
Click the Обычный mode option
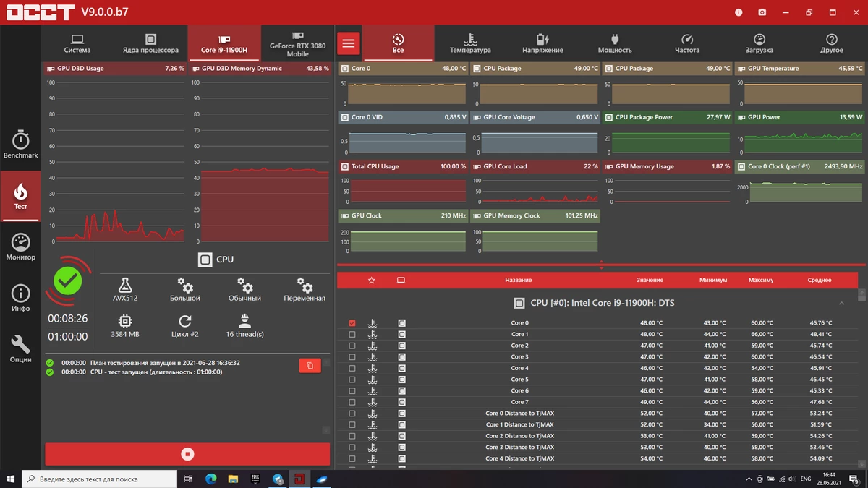coord(245,289)
